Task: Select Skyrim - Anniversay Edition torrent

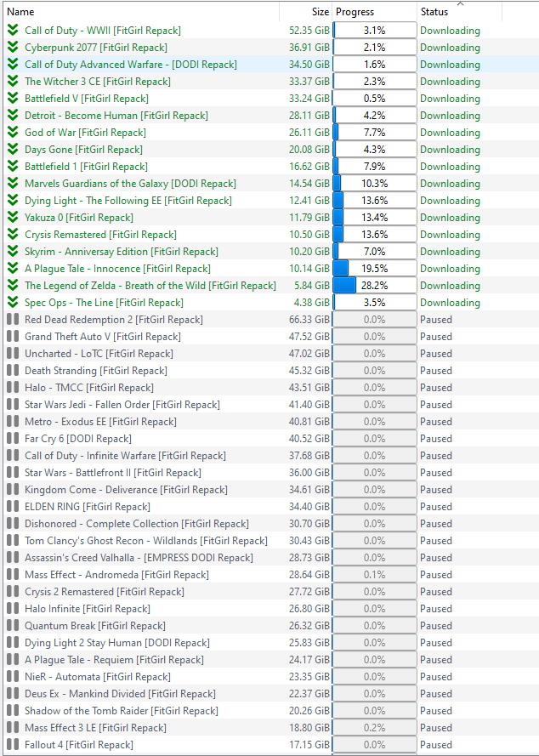Action: pyautogui.click(x=122, y=252)
